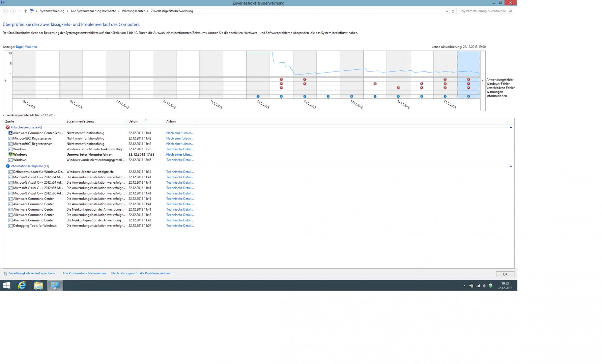This screenshot has width=602, height=364.
Task: Select the information icon for 13.12.2013
Action: tap(258, 96)
